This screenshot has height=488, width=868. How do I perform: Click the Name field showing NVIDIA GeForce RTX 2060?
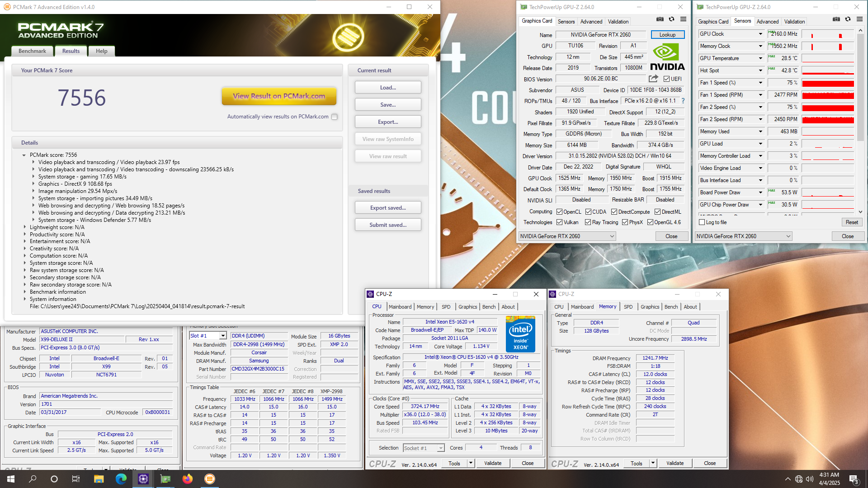601,35
